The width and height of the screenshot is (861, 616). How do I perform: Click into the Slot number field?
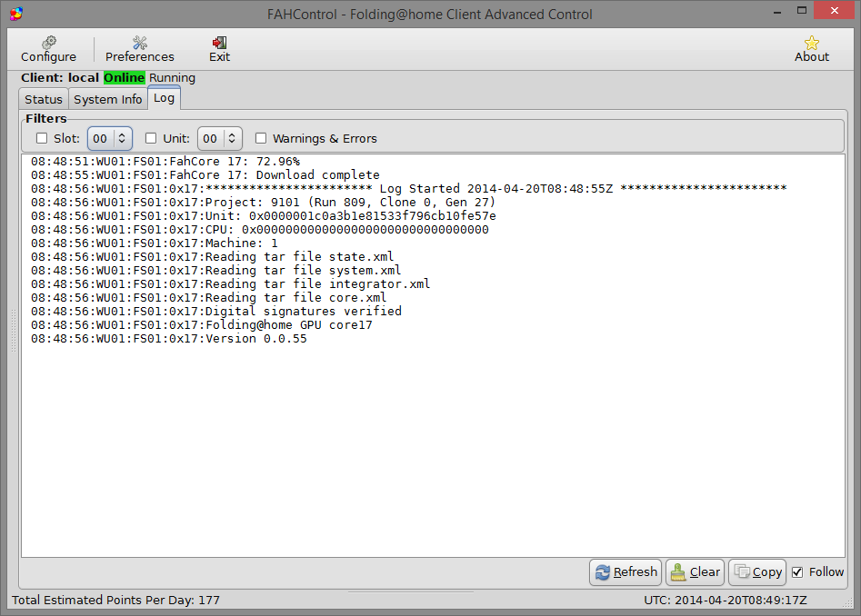point(102,138)
